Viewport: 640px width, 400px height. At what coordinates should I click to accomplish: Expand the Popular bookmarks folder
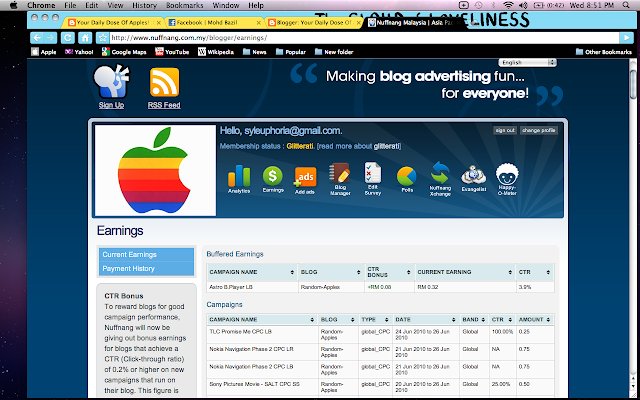[x=291, y=52]
